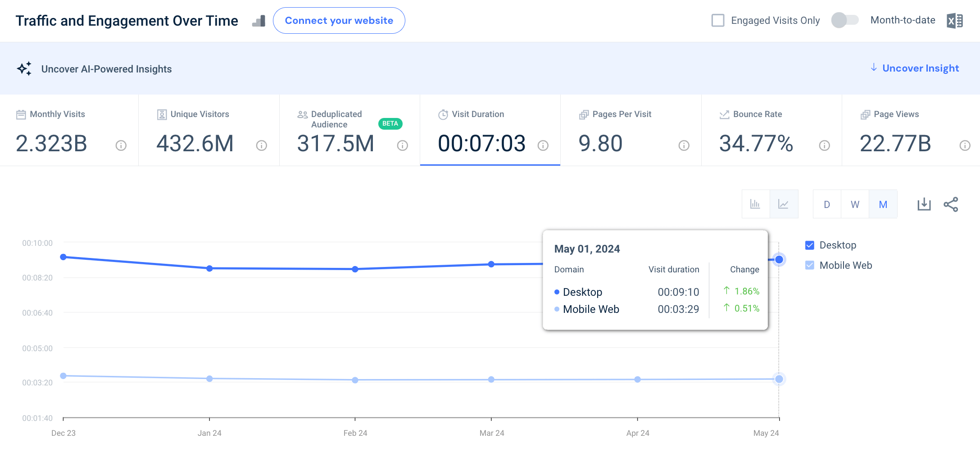
Task: Switch to bar chart view
Action: (756, 204)
